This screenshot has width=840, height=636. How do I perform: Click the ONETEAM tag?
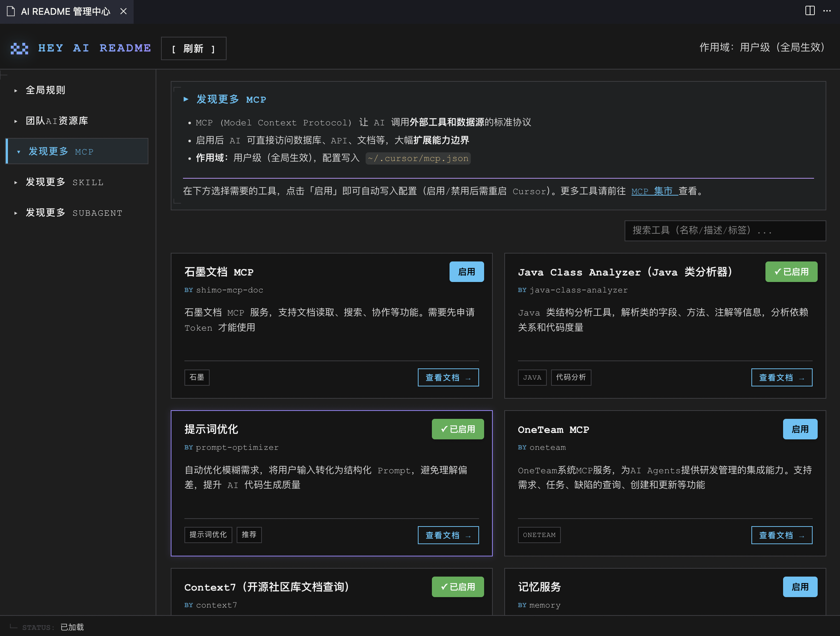(539, 536)
